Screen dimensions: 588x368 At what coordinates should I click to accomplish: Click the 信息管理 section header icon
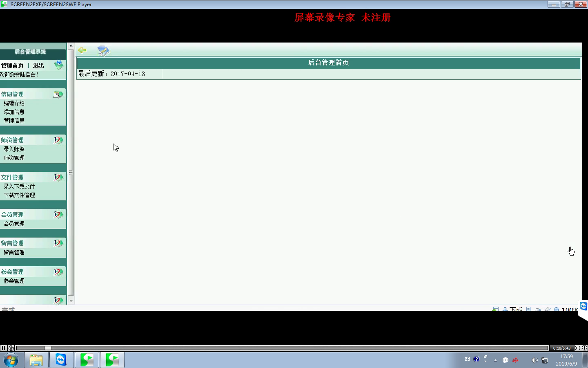tap(58, 94)
